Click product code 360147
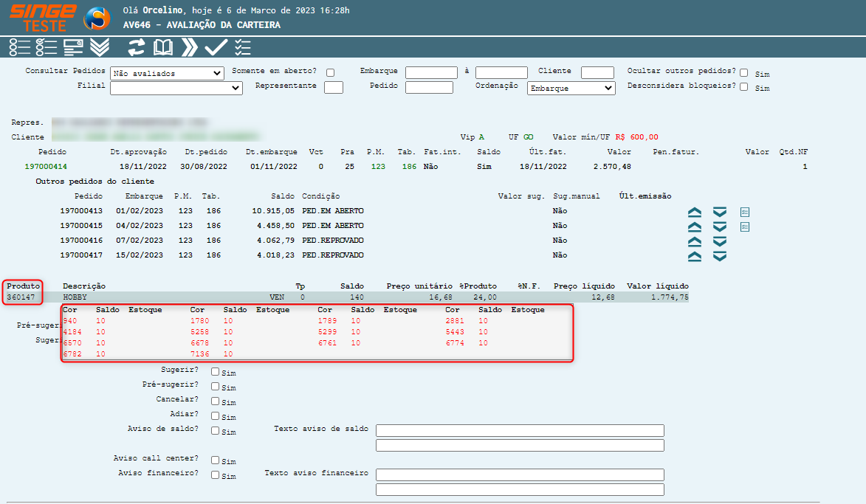 pyautogui.click(x=22, y=297)
